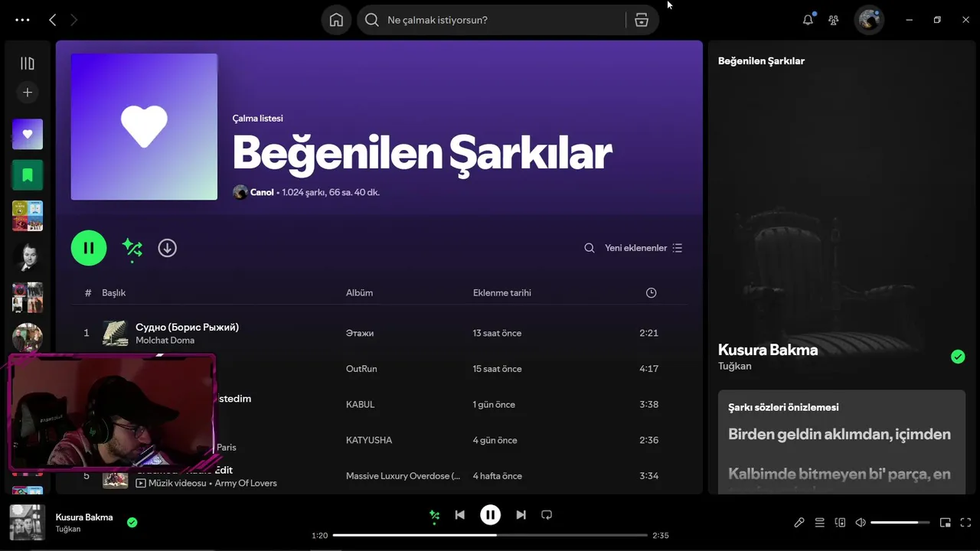This screenshot has width=980, height=551.
Task: Toggle repeat mode
Action: pyautogui.click(x=547, y=515)
